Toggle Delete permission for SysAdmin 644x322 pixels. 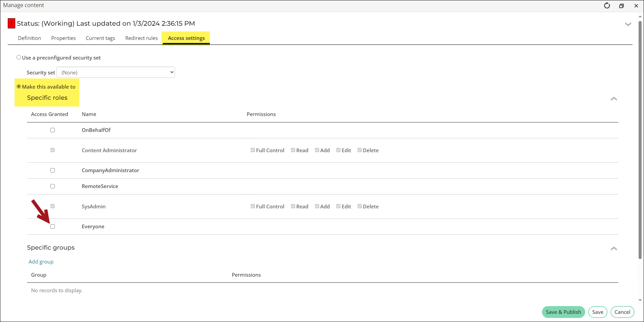360,206
